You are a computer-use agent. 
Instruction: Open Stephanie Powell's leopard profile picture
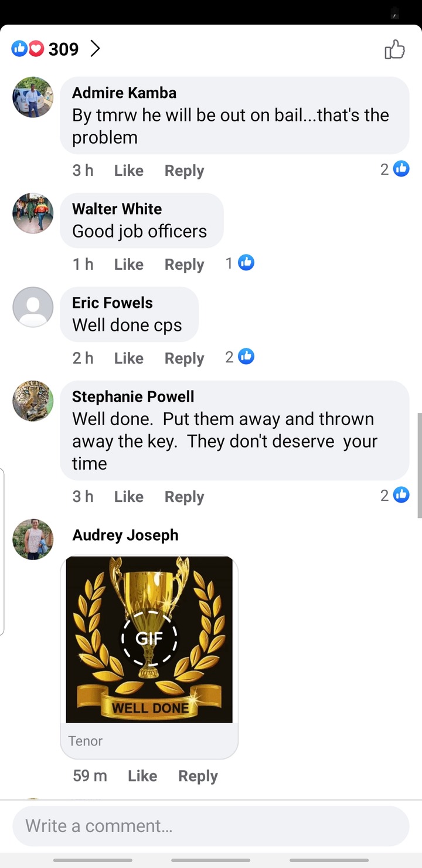coord(33,401)
